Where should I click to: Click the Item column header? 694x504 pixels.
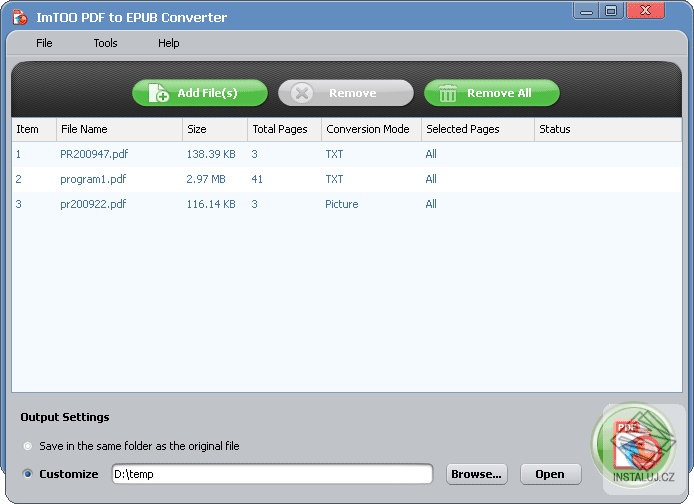coord(34,129)
